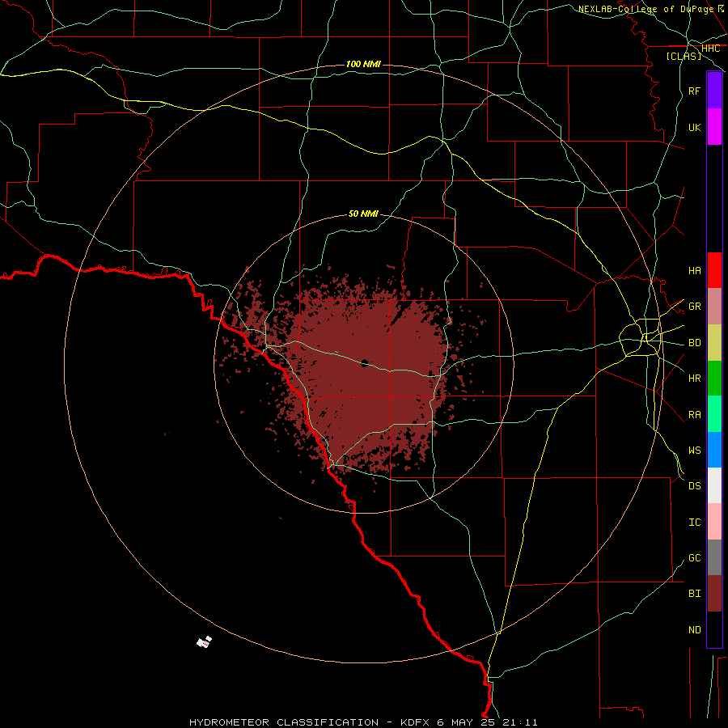Click the WS legend label
The height and width of the screenshot is (728, 728).
694,451
